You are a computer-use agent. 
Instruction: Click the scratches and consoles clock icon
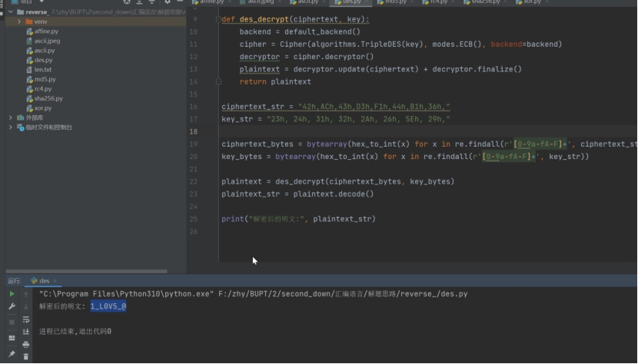20,127
